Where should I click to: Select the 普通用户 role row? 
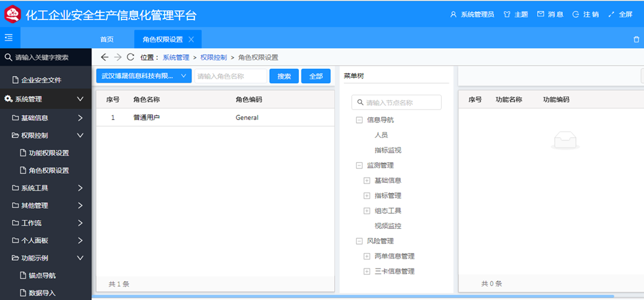pos(215,117)
